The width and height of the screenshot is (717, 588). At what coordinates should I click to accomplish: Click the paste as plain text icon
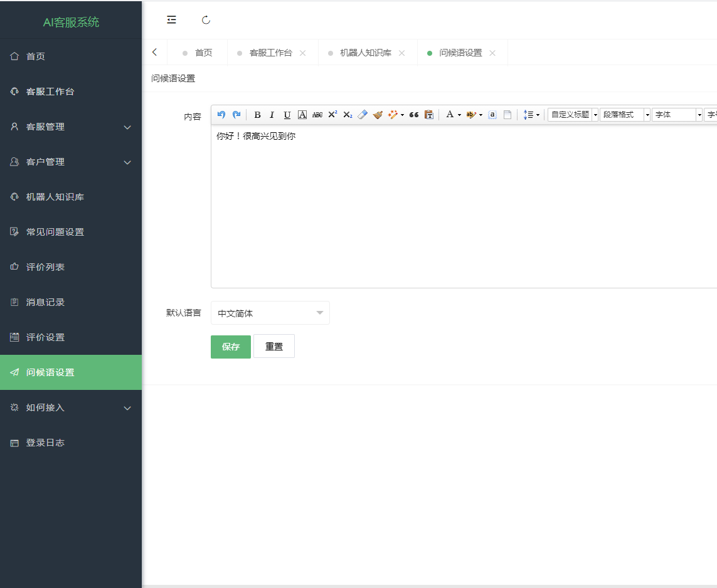(x=429, y=115)
